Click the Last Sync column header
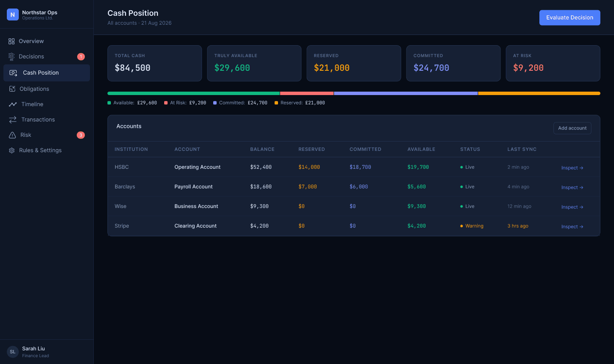614x364 pixels. coord(522,150)
